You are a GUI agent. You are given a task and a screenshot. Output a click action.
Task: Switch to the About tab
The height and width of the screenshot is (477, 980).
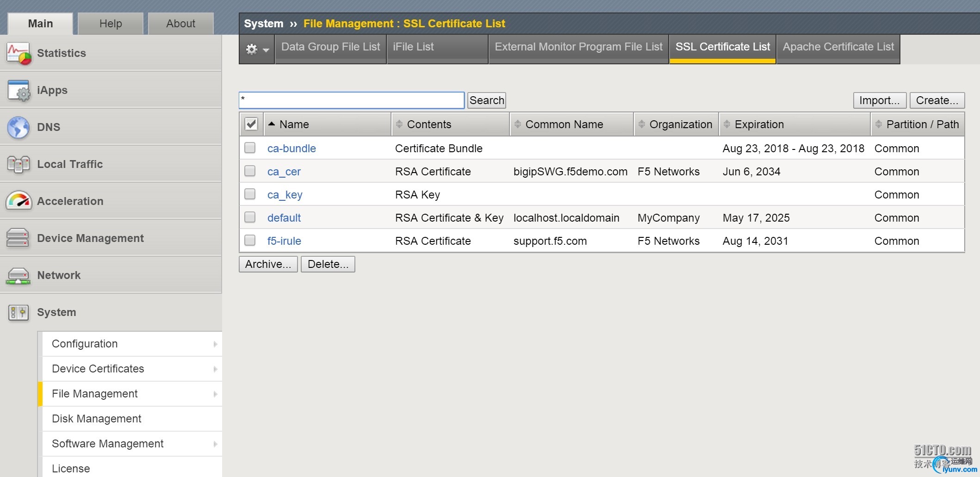pos(181,24)
